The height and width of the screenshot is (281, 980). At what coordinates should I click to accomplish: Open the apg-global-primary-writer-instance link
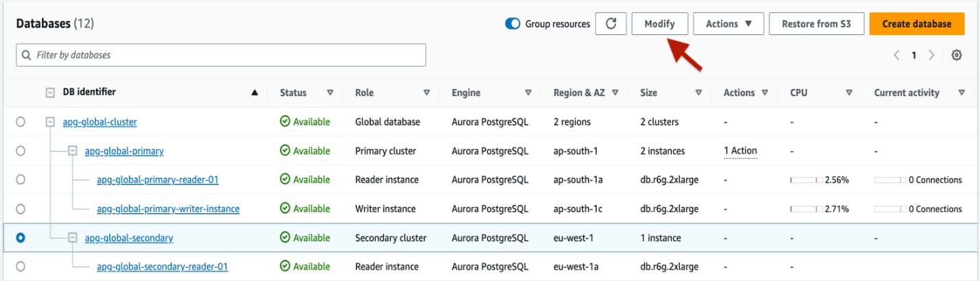coord(168,209)
